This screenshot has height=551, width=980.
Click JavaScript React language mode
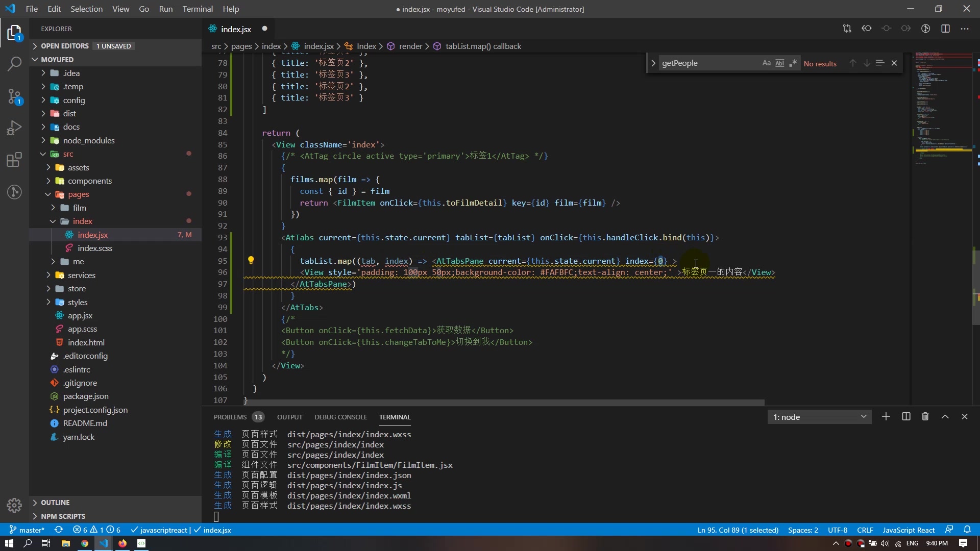point(909,530)
